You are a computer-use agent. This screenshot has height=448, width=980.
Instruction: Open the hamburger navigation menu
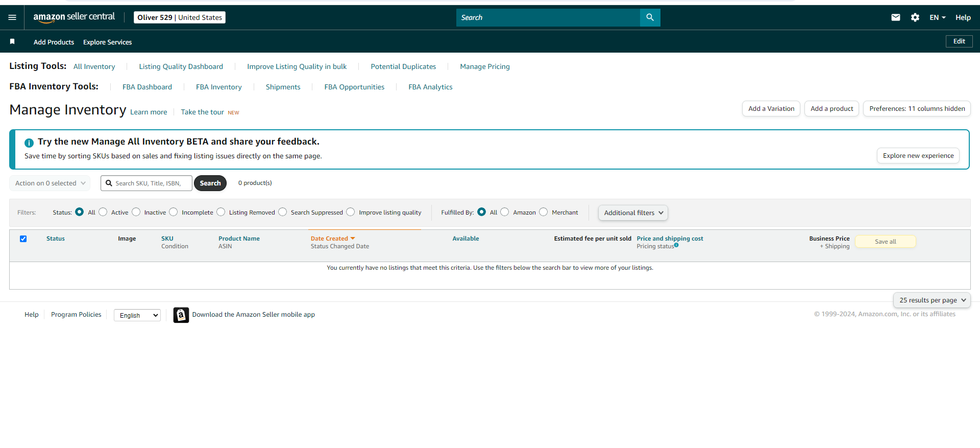click(x=12, y=17)
